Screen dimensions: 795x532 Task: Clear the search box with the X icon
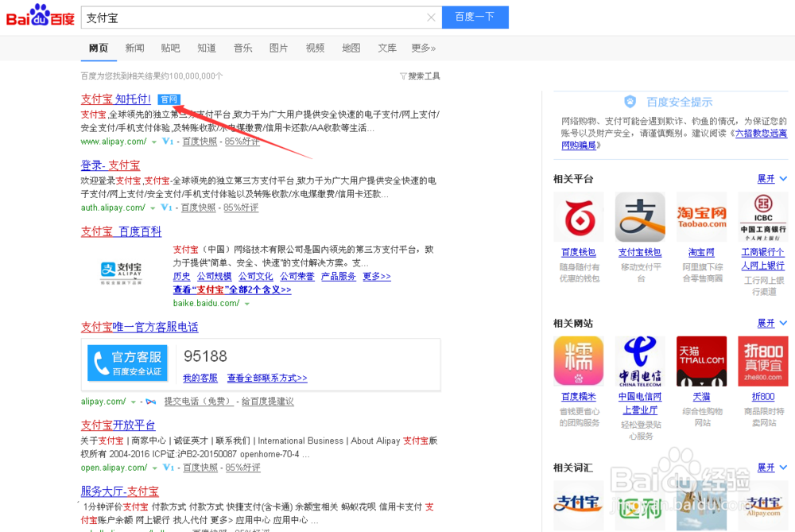431,17
